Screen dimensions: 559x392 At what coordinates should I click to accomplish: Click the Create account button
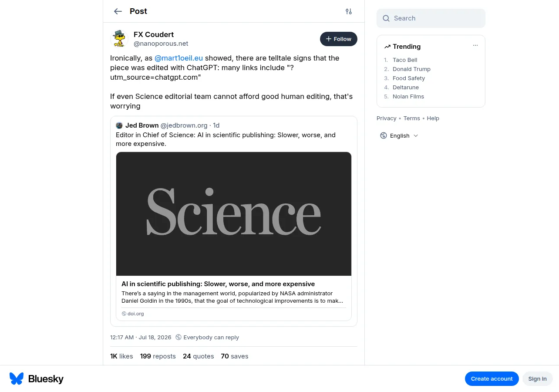click(492, 378)
